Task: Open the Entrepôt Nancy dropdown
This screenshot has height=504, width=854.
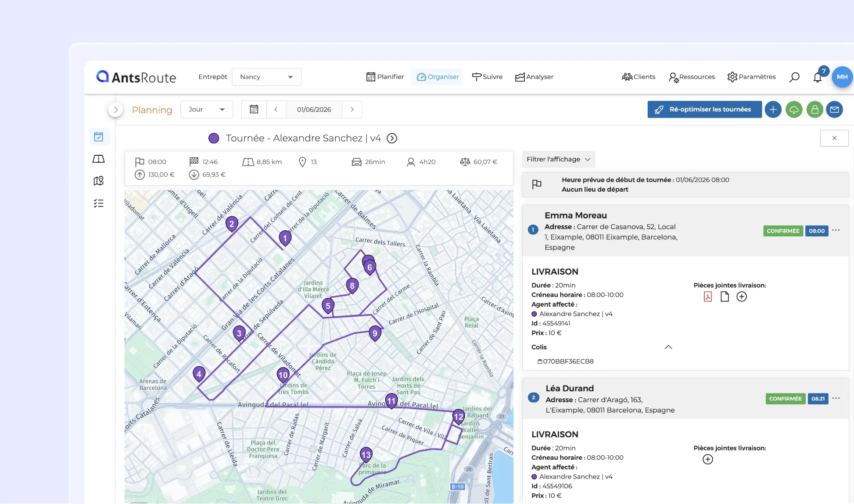Action: (266, 77)
